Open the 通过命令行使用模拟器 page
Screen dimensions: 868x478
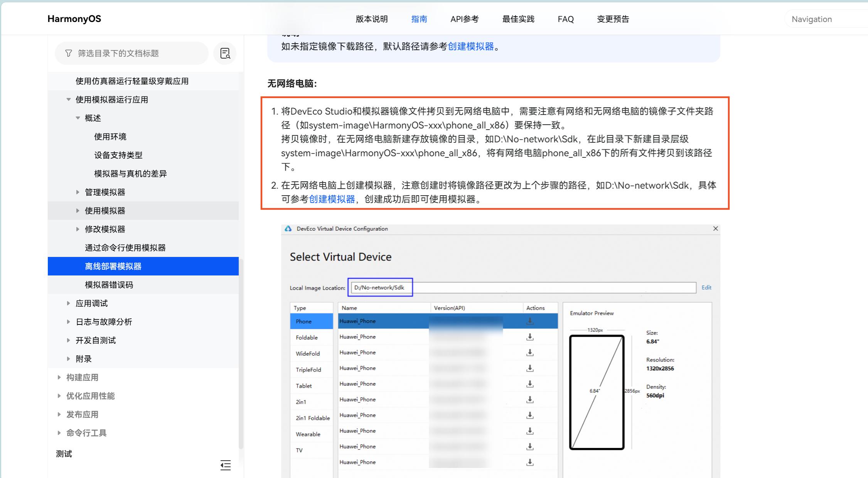[x=125, y=247]
